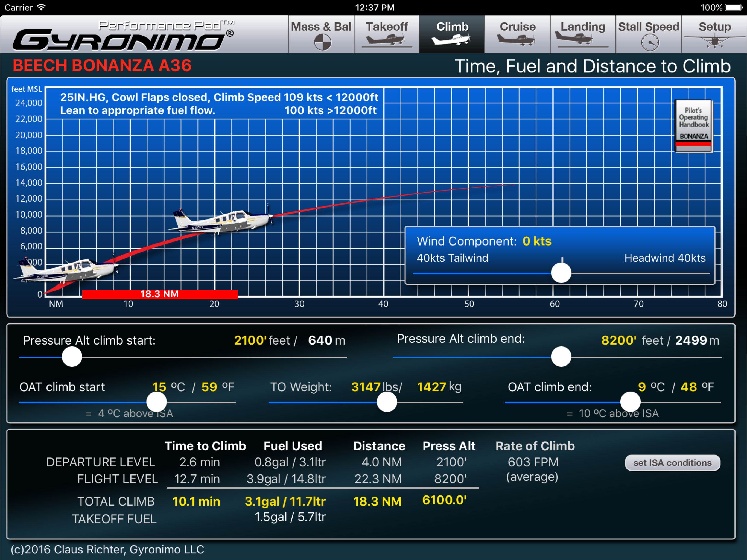Screen dimensions: 747x560
Task: Open the Pilot's Operating Handbook icon
Action: point(694,126)
